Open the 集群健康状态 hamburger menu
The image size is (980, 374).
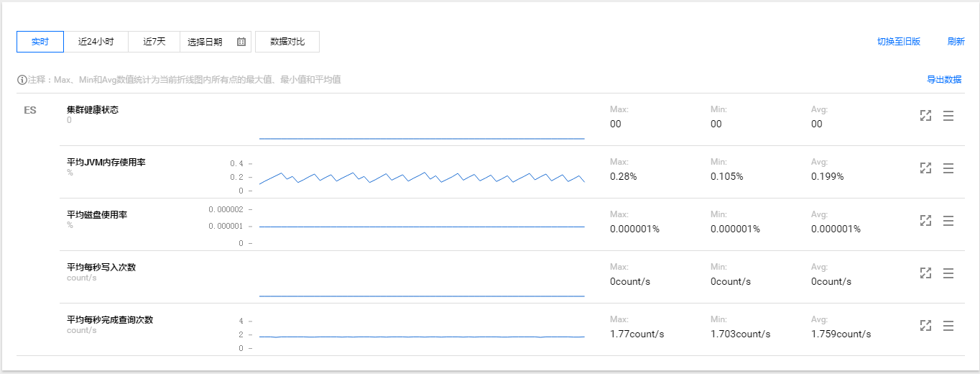click(x=948, y=116)
